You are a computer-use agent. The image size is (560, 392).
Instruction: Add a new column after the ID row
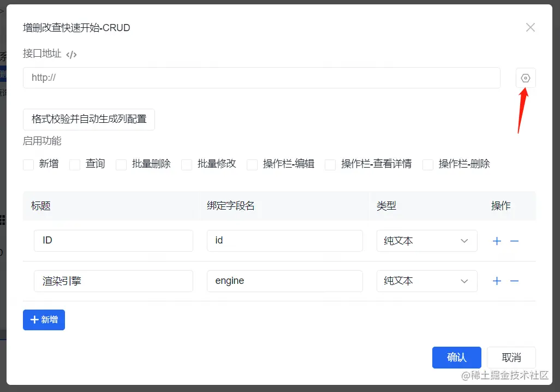pyautogui.click(x=497, y=240)
